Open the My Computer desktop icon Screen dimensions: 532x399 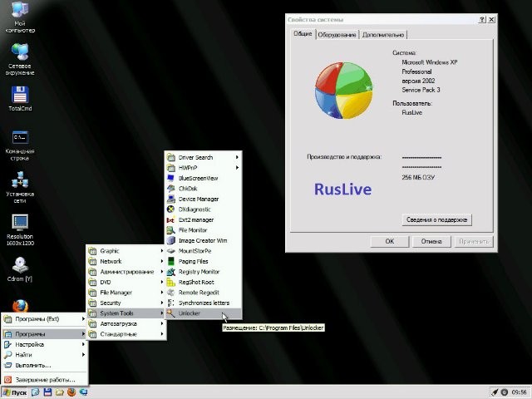click(20, 17)
